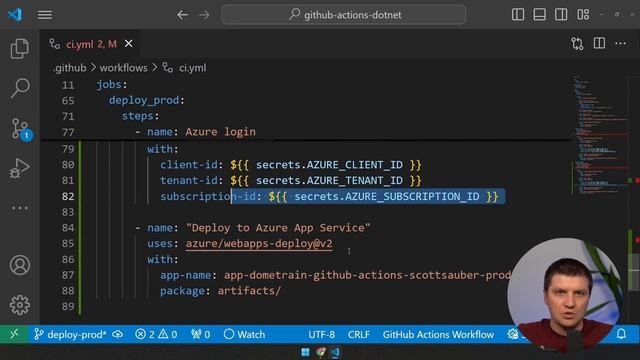Open a remote window from status bar
The image size is (640, 360).
click(14, 334)
